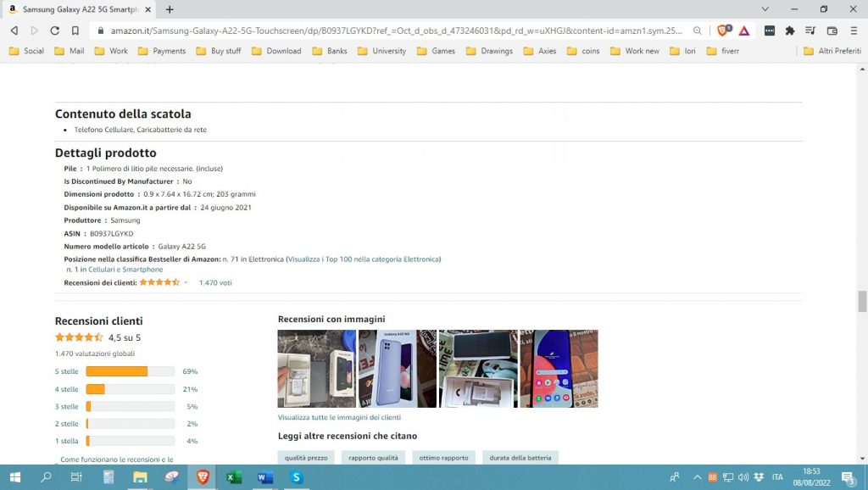Open a new browser tab

coord(170,9)
